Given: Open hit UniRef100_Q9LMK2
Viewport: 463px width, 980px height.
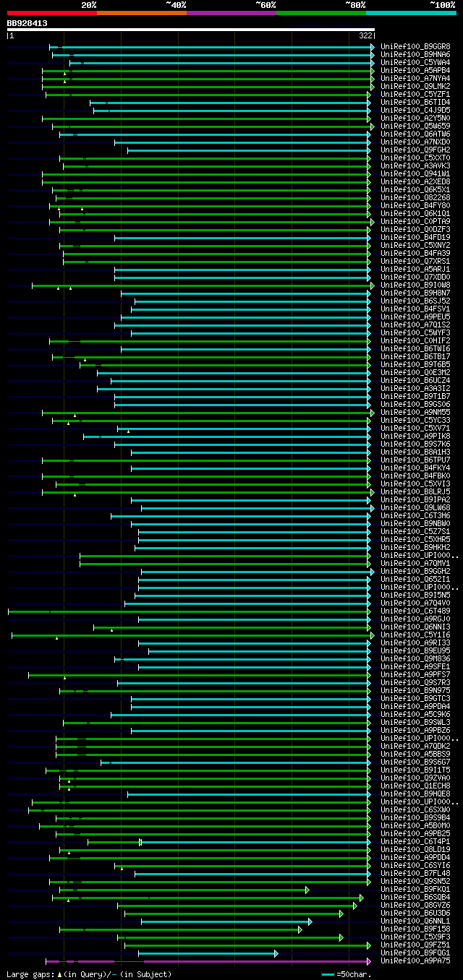Looking at the screenshot, I should (415, 86).
